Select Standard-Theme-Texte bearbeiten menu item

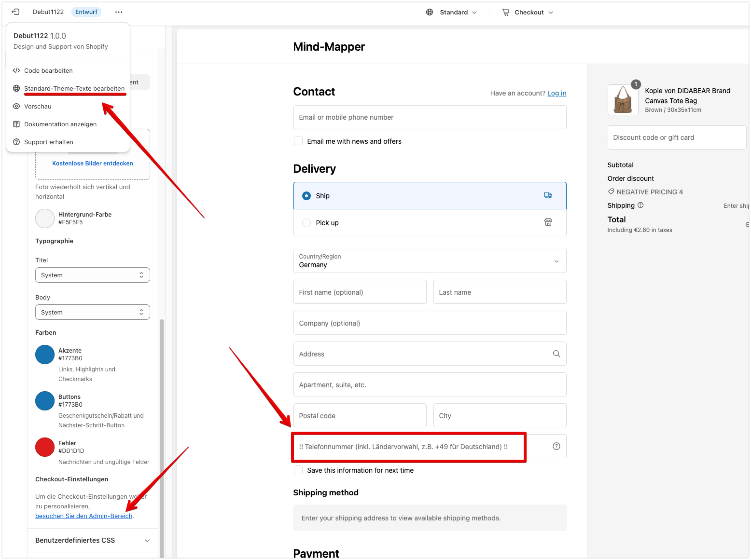pos(74,89)
